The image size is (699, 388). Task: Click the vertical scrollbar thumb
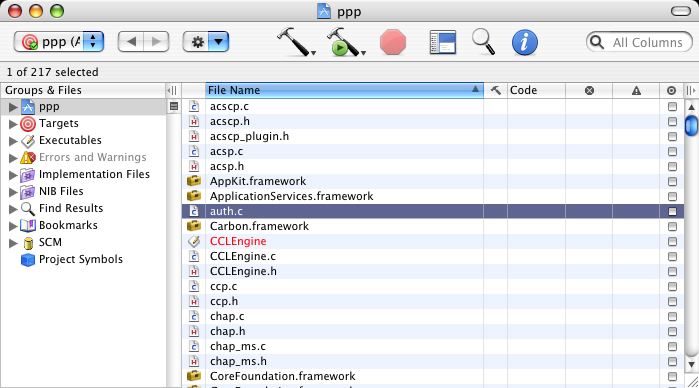click(691, 126)
